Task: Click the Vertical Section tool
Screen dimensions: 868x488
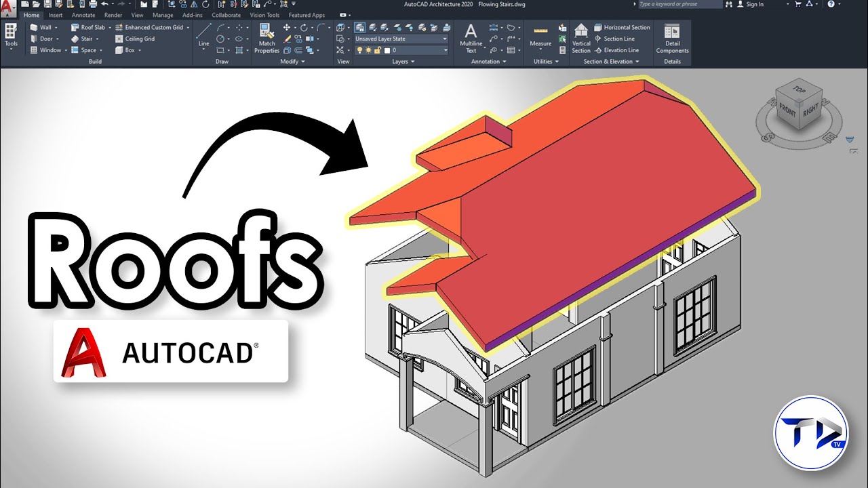Action: tap(581, 38)
